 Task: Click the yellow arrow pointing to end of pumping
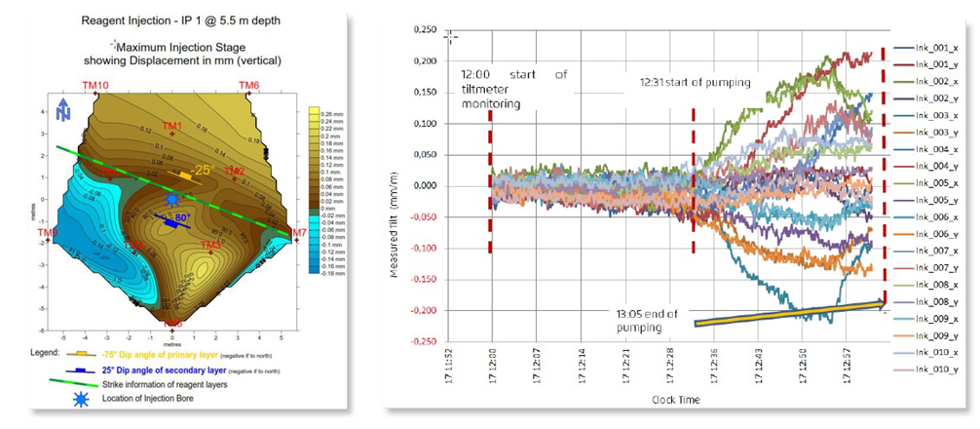791,313
